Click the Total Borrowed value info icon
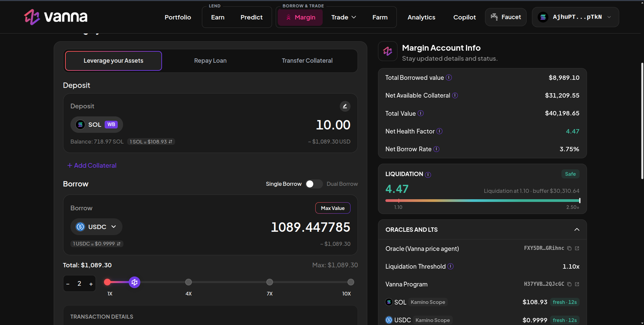 point(449,77)
